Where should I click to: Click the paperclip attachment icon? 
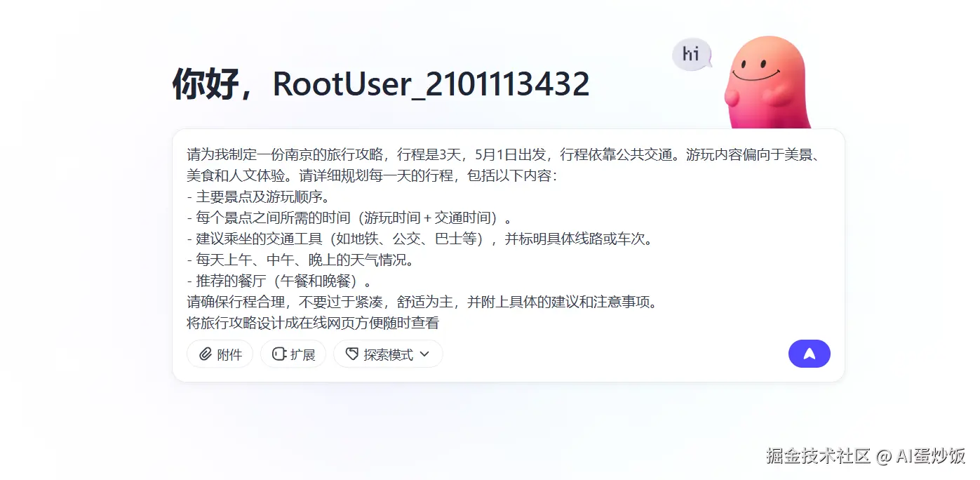205,354
